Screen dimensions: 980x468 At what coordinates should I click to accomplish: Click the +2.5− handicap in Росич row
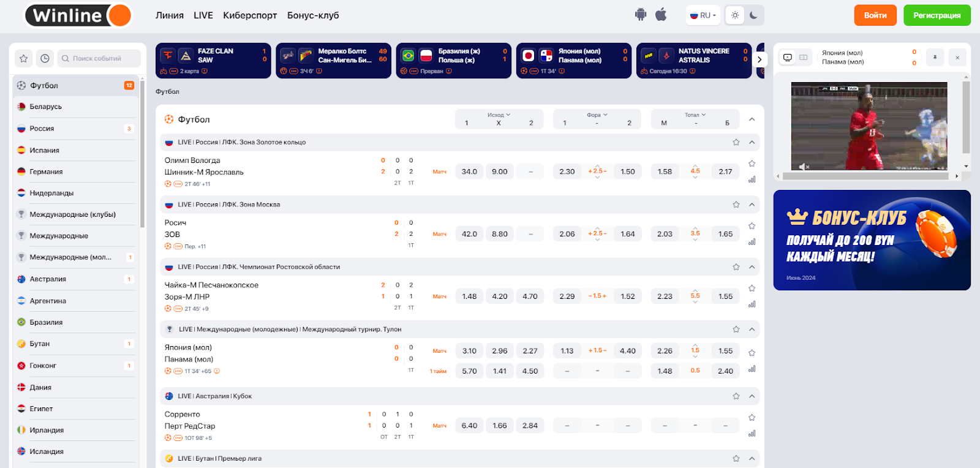point(597,233)
